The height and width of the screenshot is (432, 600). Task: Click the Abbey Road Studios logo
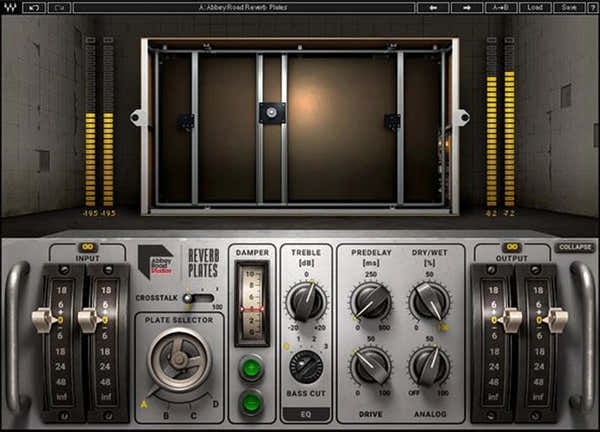pyautogui.click(x=156, y=261)
